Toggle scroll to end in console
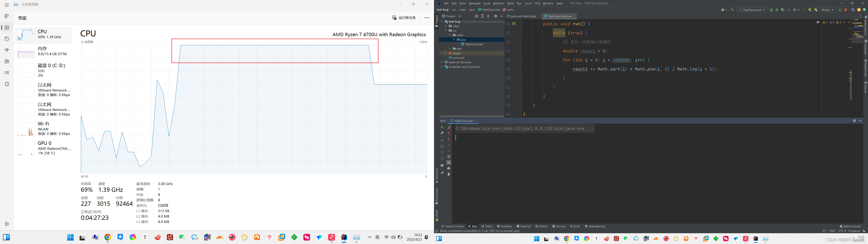This screenshot has width=868, height=244. coord(448,162)
